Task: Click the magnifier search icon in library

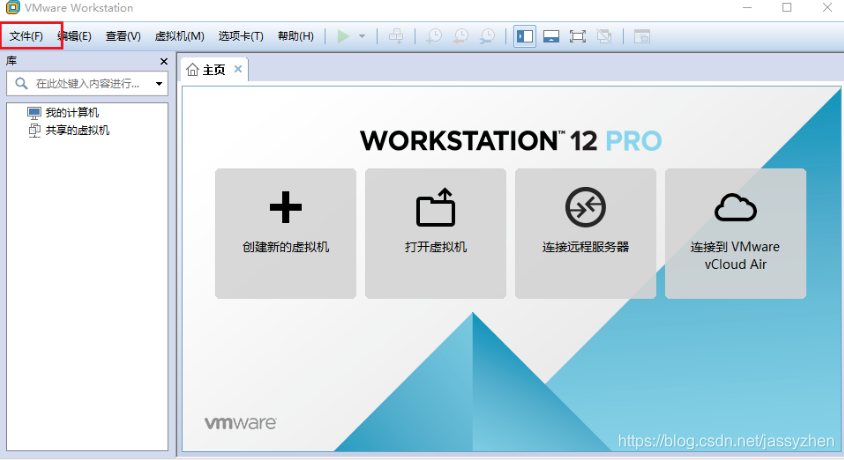Action: pos(21,83)
